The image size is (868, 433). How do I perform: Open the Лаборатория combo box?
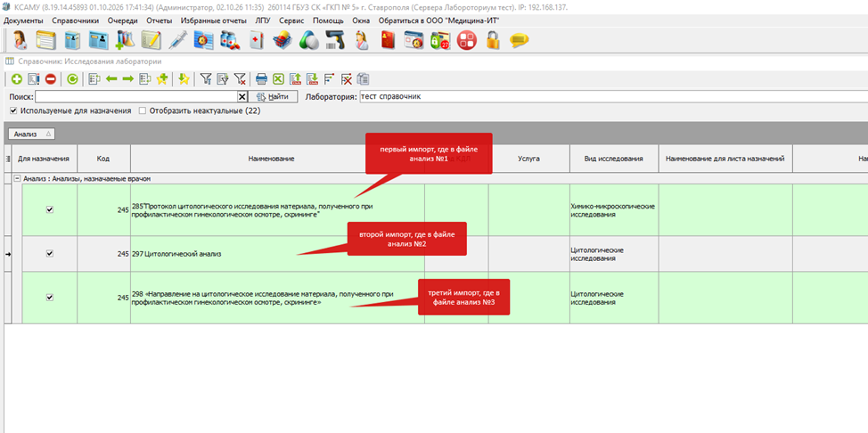tap(613, 97)
